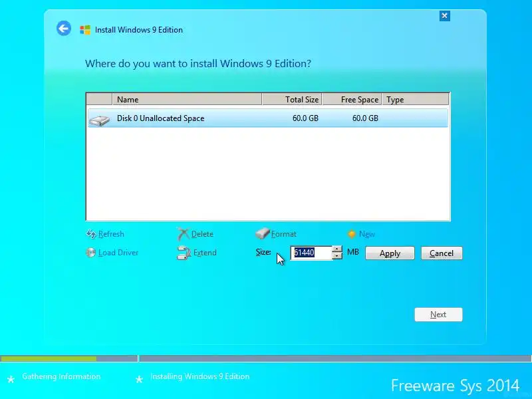
Task: Cancel the new partition creation
Action: (442, 253)
